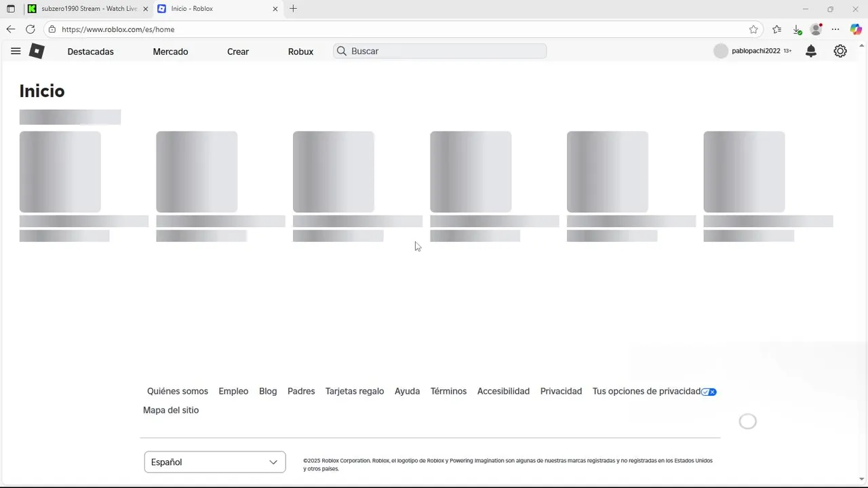This screenshot has height=488, width=868.
Task: Close the subzero1990 Stream tab
Action: [145, 9]
